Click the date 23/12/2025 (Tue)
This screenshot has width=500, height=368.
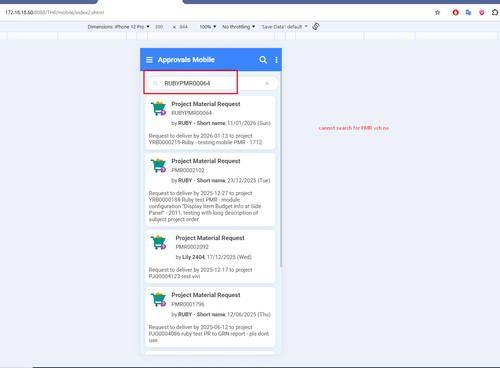click(x=249, y=180)
